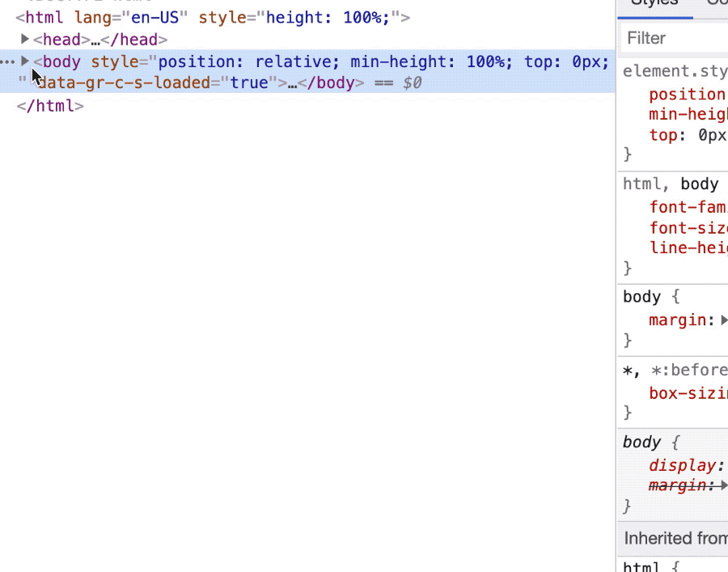Expand the body element node

click(25, 61)
